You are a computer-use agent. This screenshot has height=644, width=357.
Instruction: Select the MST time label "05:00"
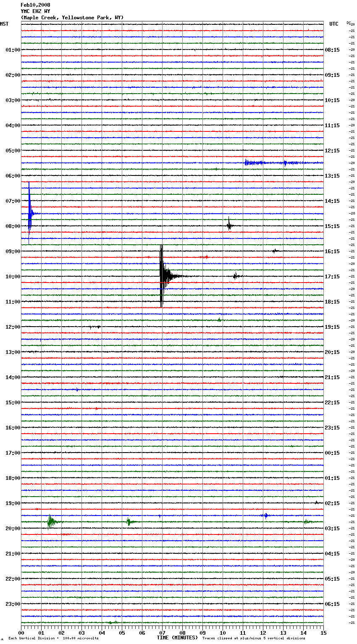coord(13,151)
